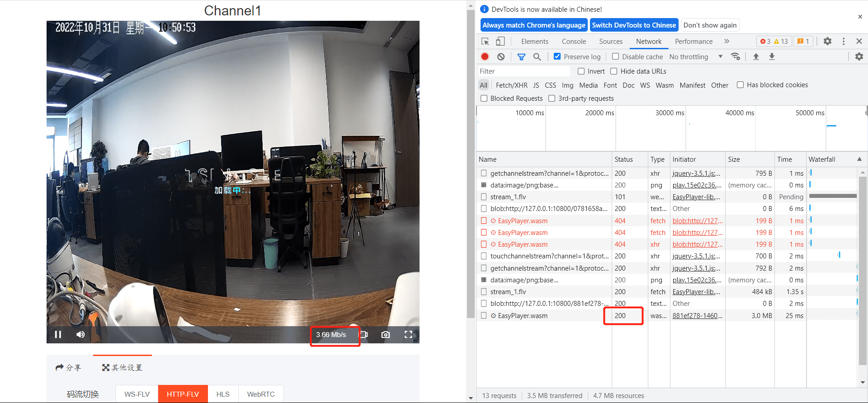Screen dimensions: 868x403
Task: Filter requests by Media type
Action: click(x=588, y=85)
